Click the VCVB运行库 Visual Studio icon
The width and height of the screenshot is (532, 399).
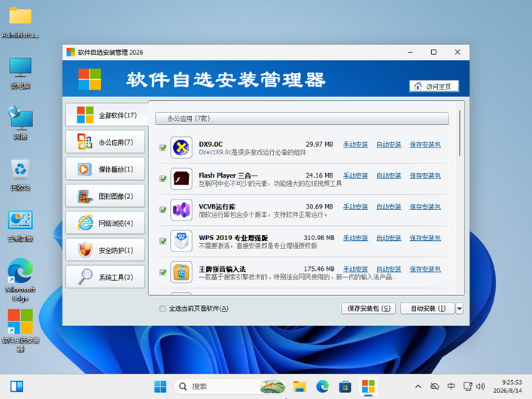pos(181,210)
